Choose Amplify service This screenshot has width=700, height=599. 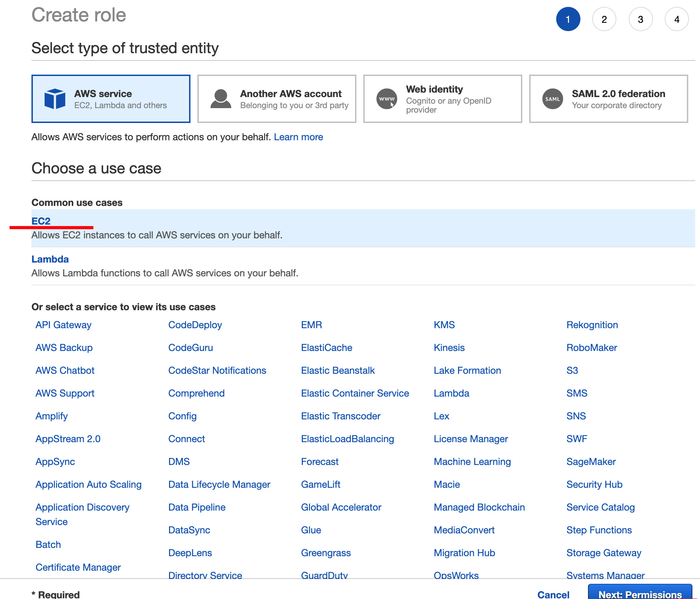pyautogui.click(x=52, y=416)
